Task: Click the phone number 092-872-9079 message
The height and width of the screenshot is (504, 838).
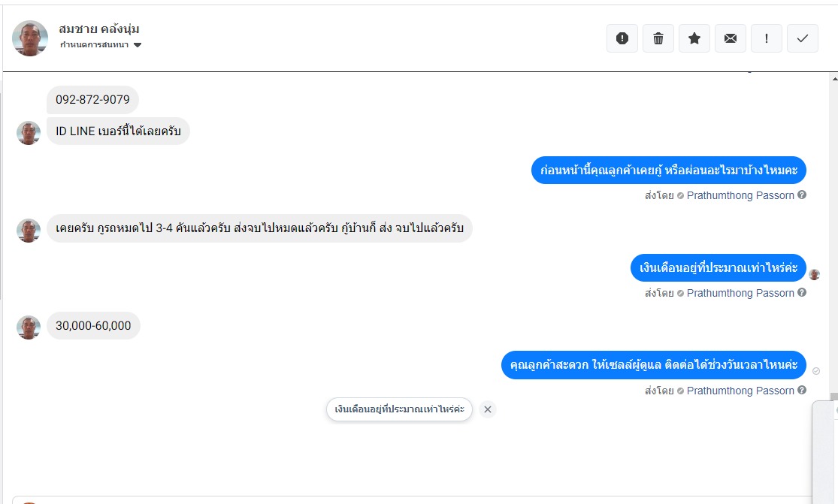Action: click(x=92, y=100)
